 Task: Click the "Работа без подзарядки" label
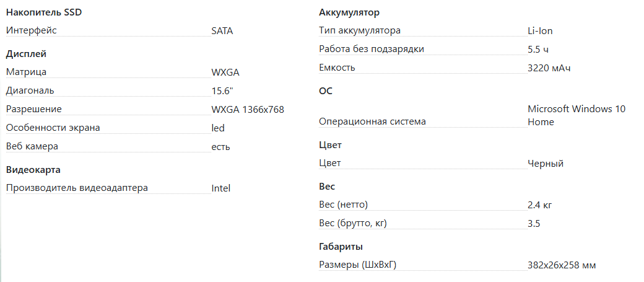372,48
